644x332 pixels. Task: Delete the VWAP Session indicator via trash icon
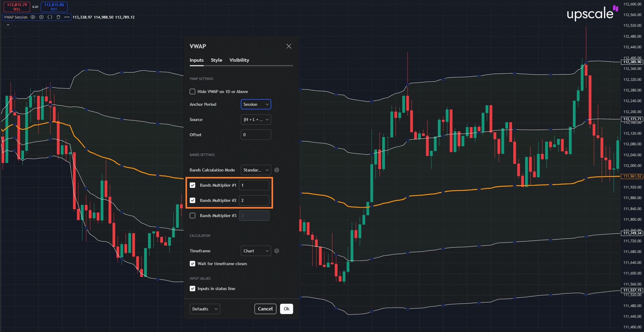click(58, 17)
